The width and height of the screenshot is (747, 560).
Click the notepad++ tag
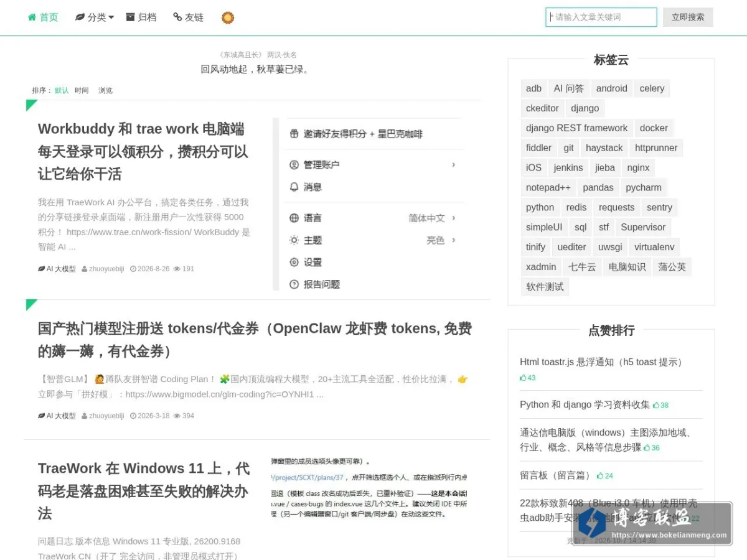pyautogui.click(x=548, y=188)
